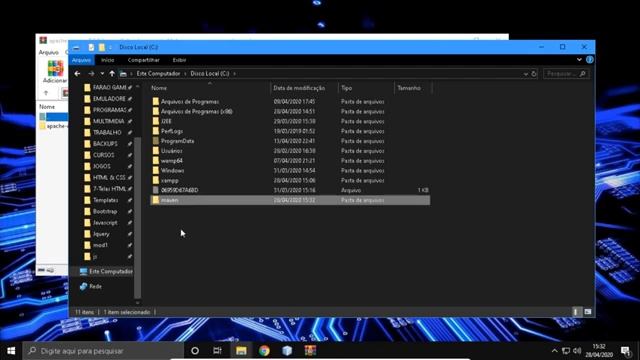640x360 pixels.
Task: Click Este Computador in the address breadcrumb
Action: [x=158, y=74]
